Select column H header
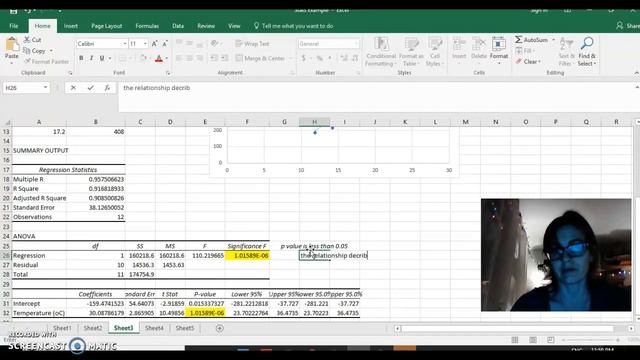640x360 pixels. pyautogui.click(x=314, y=122)
